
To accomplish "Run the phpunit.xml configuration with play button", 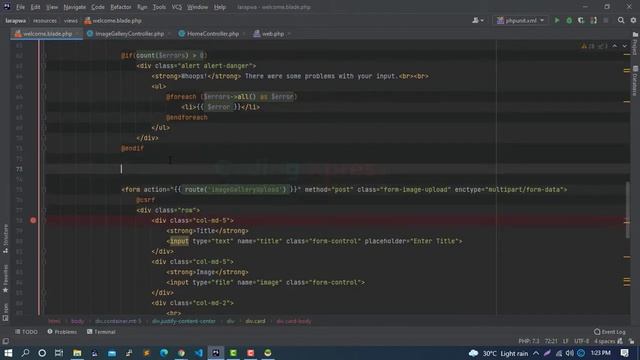I will pyautogui.click(x=557, y=20).
